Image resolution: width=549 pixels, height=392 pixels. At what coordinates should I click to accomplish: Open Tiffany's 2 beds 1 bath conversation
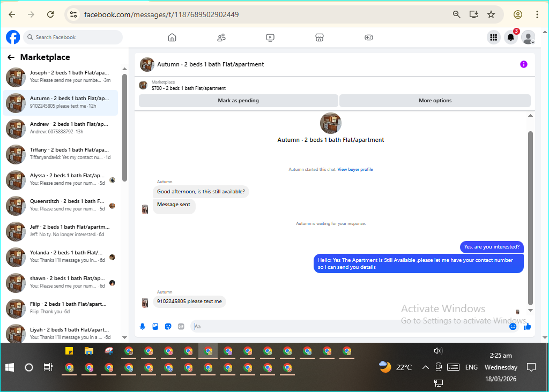click(x=60, y=154)
